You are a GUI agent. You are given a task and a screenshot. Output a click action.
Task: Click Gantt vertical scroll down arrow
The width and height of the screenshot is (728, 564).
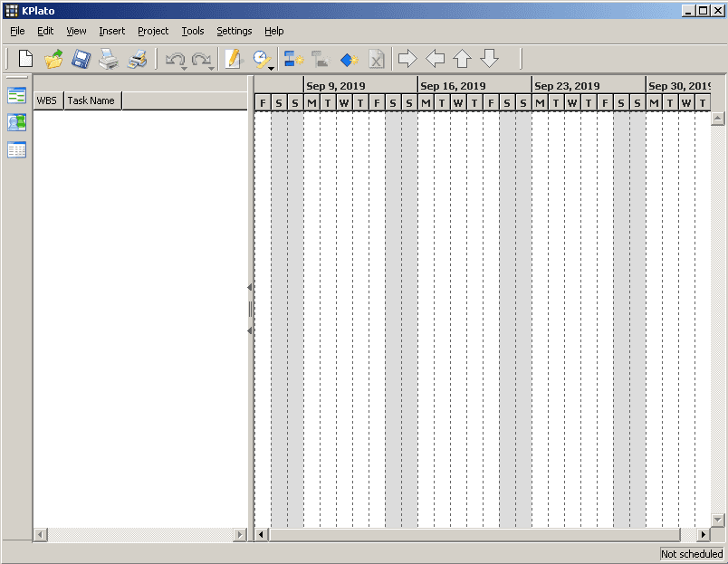coord(718,520)
